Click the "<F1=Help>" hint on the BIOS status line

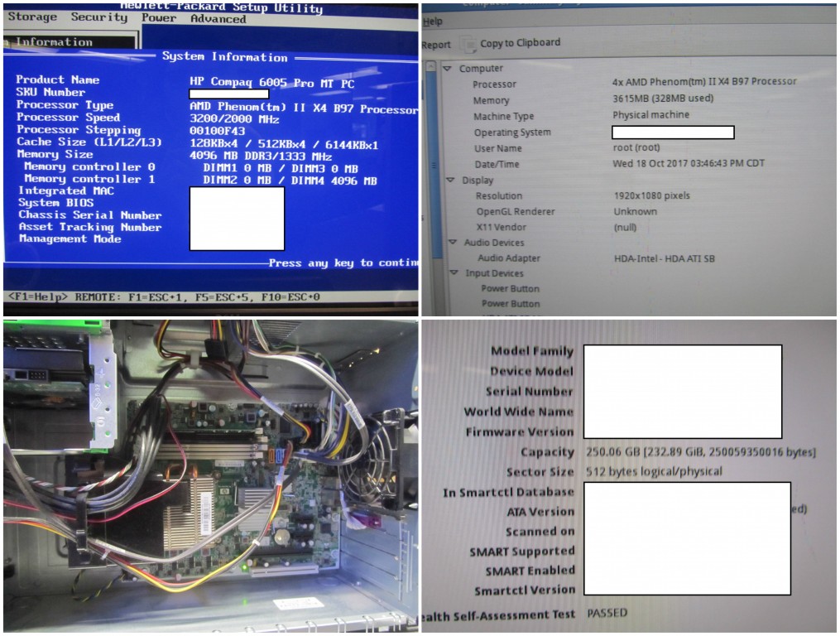pos(38,296)
